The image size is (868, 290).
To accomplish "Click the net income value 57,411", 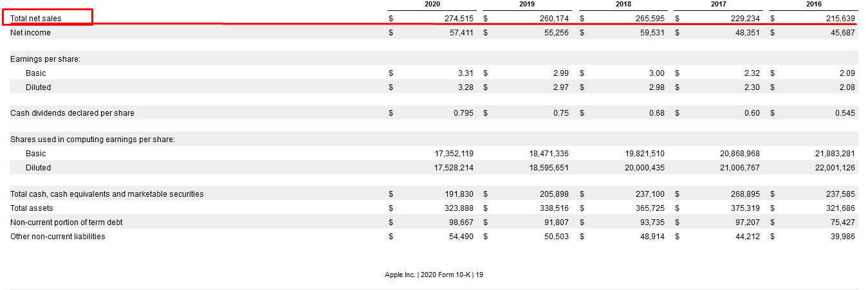I will (461, 33).
